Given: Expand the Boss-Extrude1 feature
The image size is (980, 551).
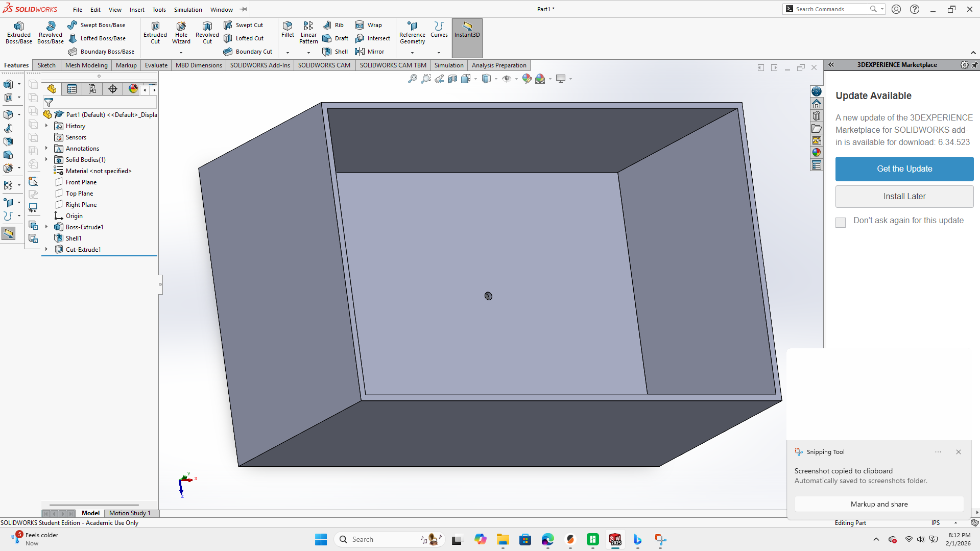Looking at the screenshot, I should (x=46, y=227).
